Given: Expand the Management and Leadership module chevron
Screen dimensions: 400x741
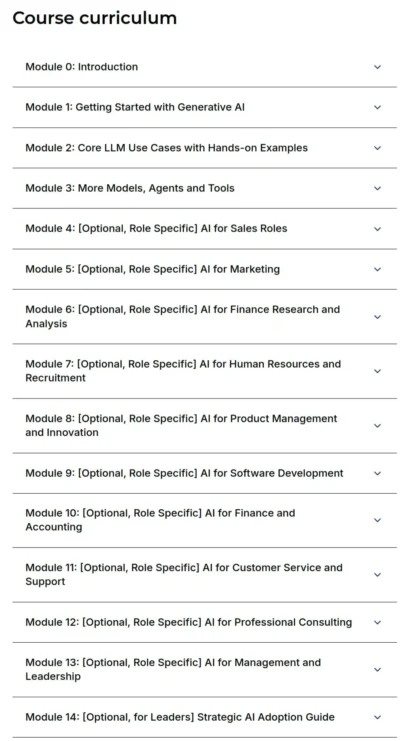Looking at the screenshot, I should click(x=377, y=669).
